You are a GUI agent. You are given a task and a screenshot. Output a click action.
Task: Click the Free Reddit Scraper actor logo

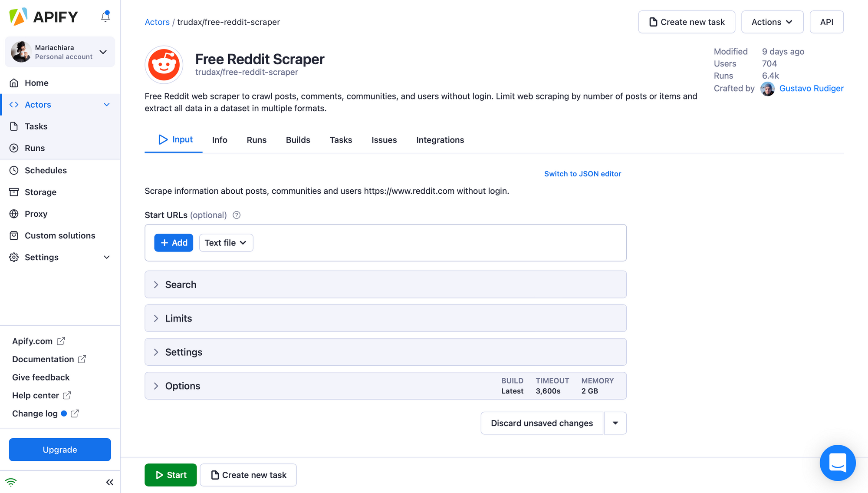[164, 65]
